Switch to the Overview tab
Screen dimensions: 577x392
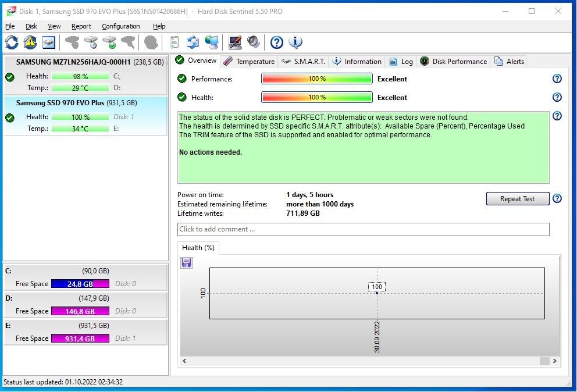(x=195, y=60)
